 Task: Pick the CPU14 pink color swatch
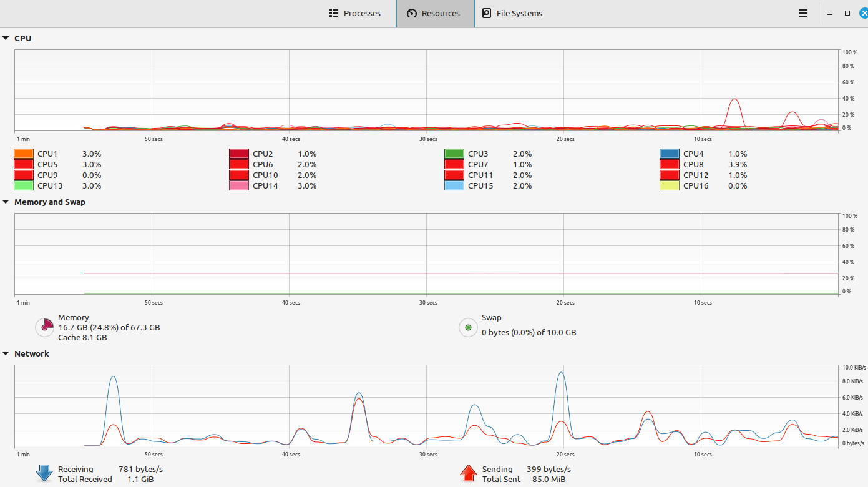(x=239, y=185)
